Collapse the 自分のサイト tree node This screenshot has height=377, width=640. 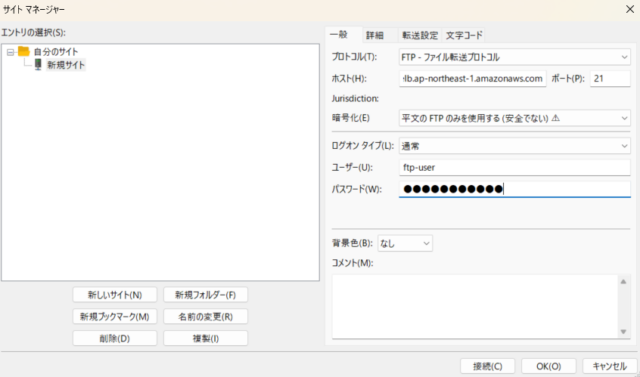click(11, 52)
